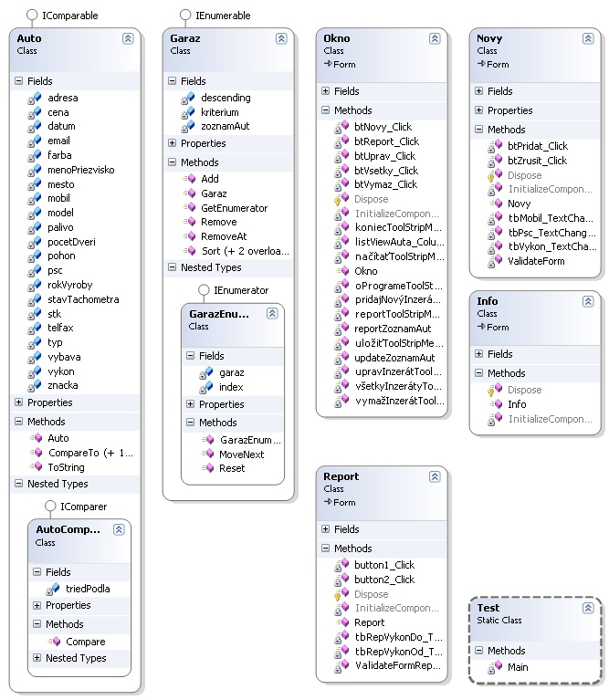Select the triedPodla field in AutoComparer

pyautogui.click(x=88, y=589)
